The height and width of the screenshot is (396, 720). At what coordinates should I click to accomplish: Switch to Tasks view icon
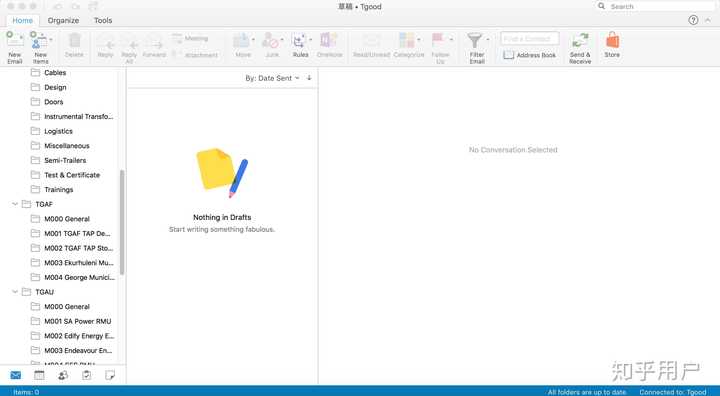point(86,375)
